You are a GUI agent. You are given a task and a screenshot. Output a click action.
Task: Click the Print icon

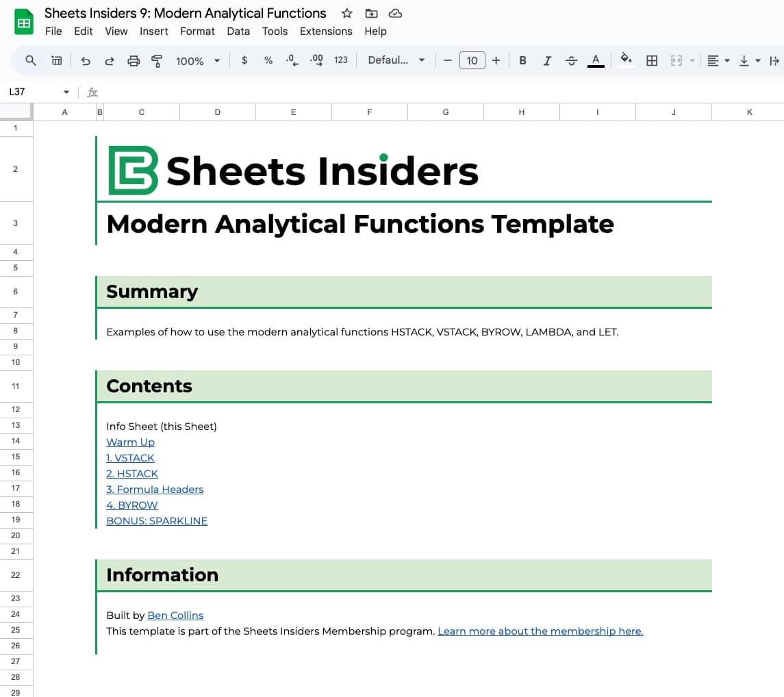point(133,60)
